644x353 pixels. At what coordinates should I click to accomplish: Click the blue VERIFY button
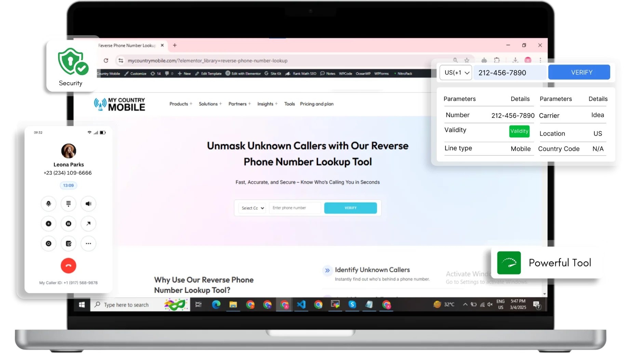click(x=579, y=72)
